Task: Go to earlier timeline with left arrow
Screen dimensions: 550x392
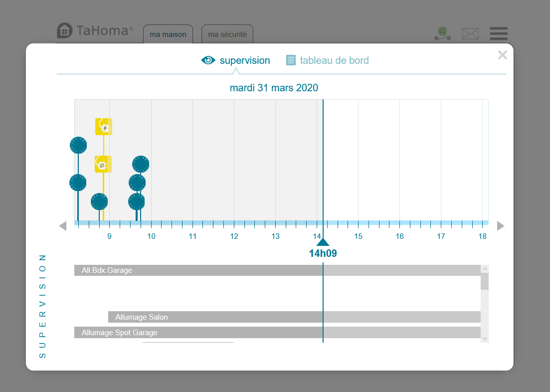Action: coord(63,226)
